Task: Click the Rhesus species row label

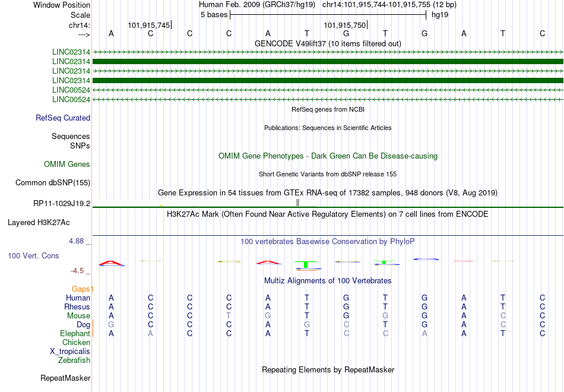Action: (77, 306)
